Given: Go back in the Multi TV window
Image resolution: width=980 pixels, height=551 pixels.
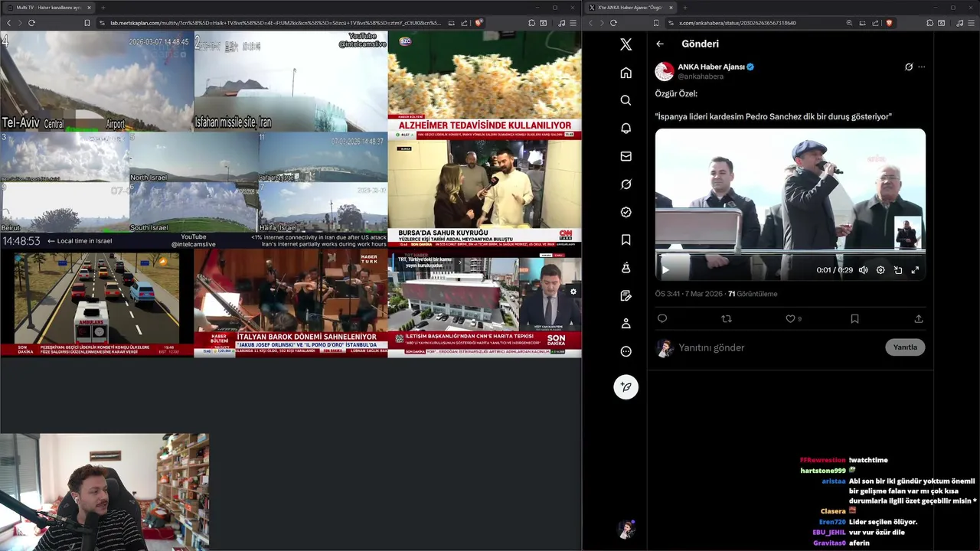Looking at the screenshot, I should 9,23.
